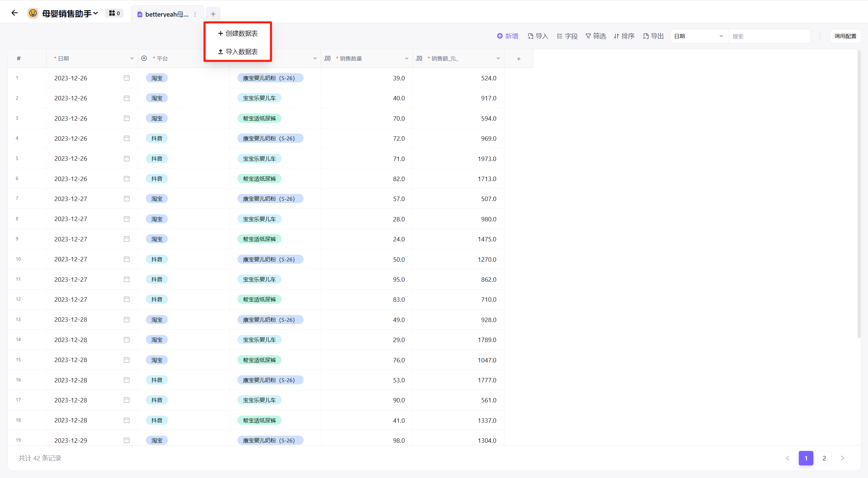868x478 pixels.
Task: Expand the 销售数量 column header dropdown
Action: point(406,58)
